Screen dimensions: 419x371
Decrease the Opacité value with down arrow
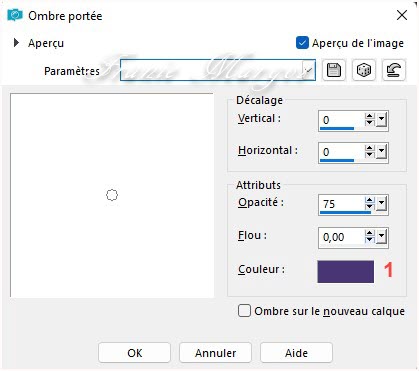click(370, 207)
